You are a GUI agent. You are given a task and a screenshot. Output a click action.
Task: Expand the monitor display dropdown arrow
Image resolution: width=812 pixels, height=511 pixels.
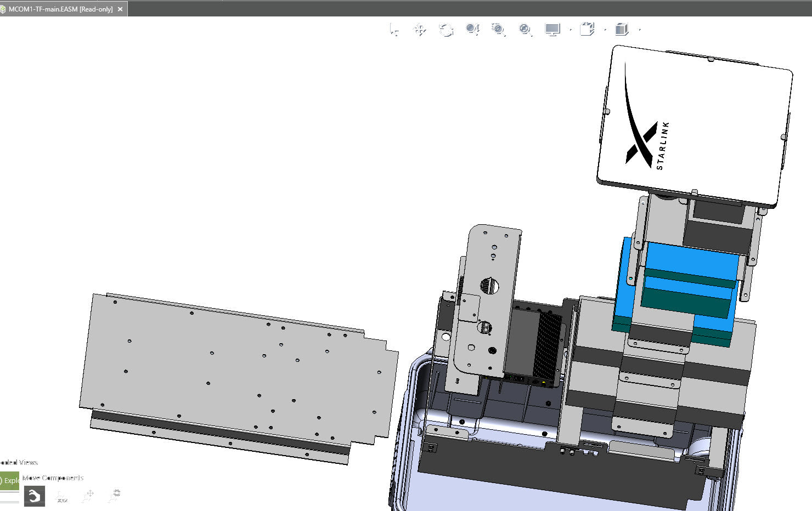point(571,30)
